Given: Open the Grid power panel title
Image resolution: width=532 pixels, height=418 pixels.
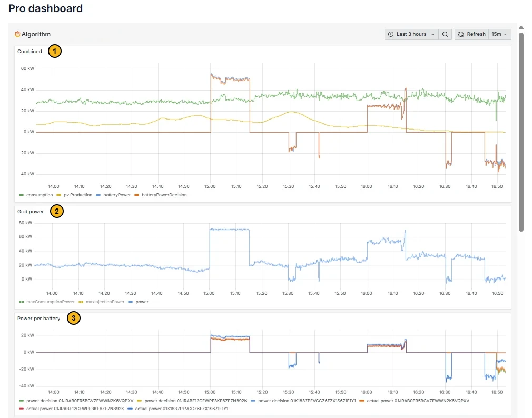Looking at the screenshot, I should tap(31, 212).
